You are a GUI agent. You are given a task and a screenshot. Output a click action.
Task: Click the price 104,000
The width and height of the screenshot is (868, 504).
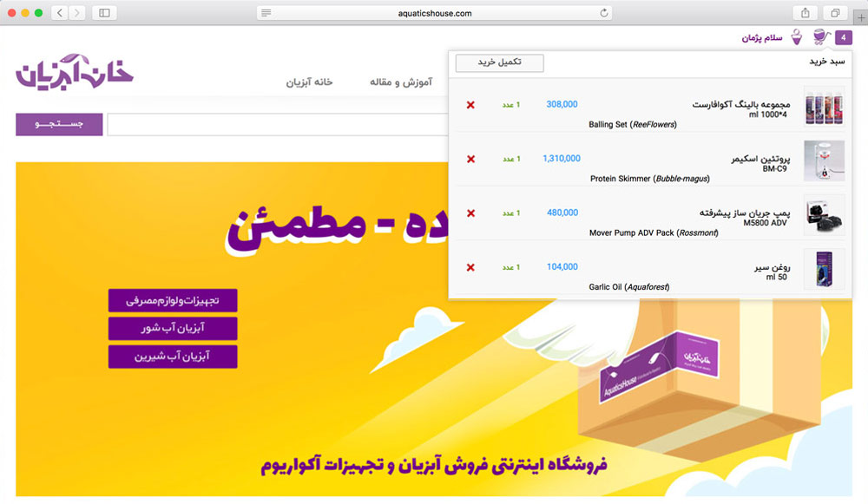coord(562,267)
